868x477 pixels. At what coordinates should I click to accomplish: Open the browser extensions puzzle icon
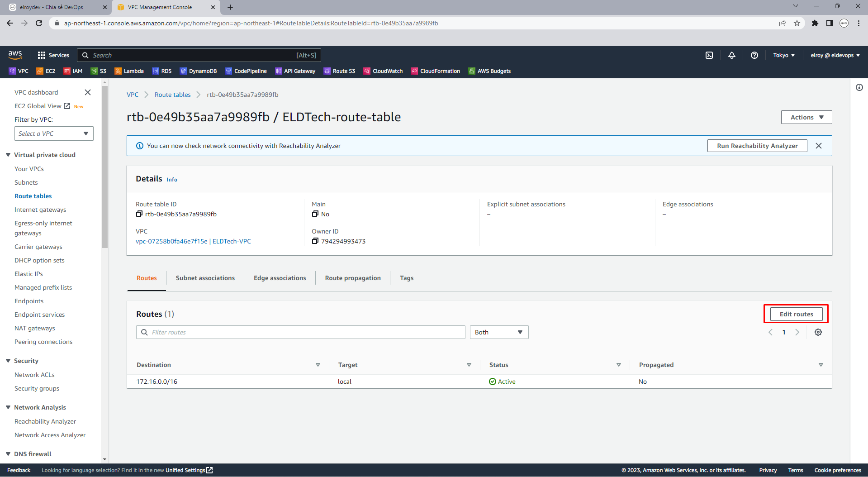815,23
